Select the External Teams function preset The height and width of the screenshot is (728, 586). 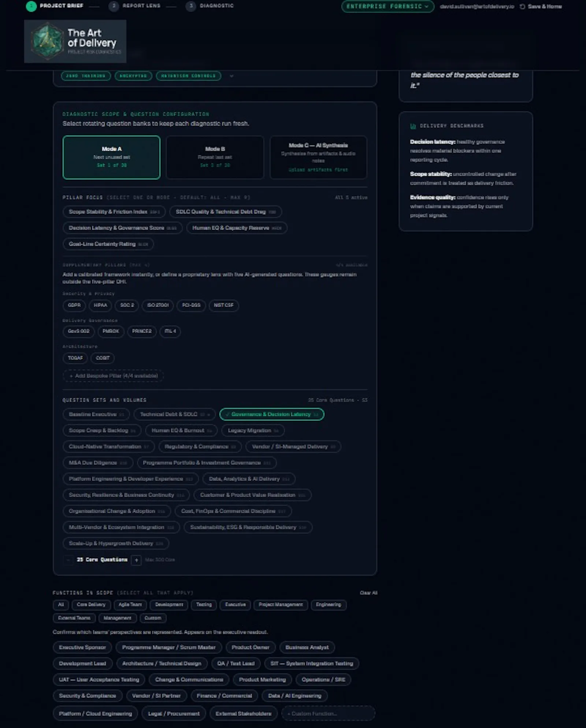coord(74,618)
